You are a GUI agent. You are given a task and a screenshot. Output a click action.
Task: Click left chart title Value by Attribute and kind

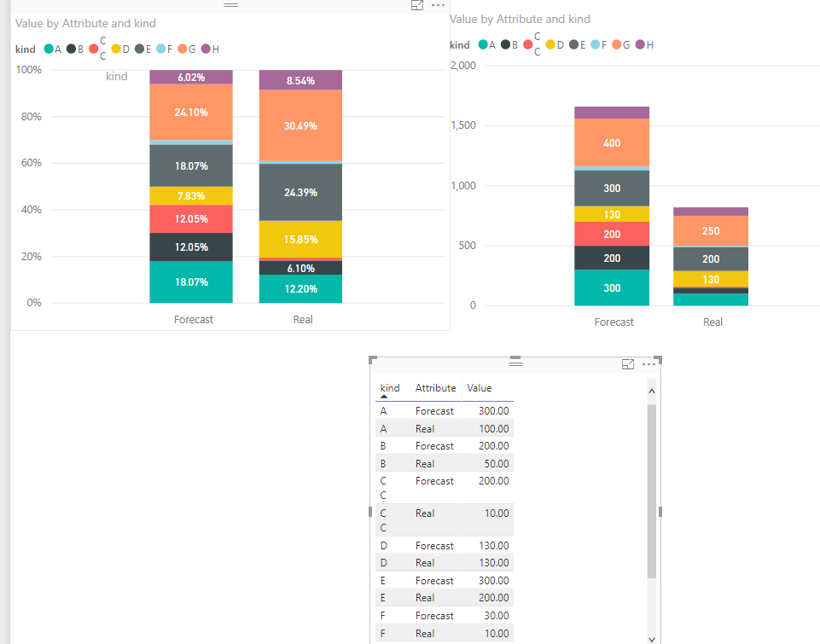click(85, 24)
